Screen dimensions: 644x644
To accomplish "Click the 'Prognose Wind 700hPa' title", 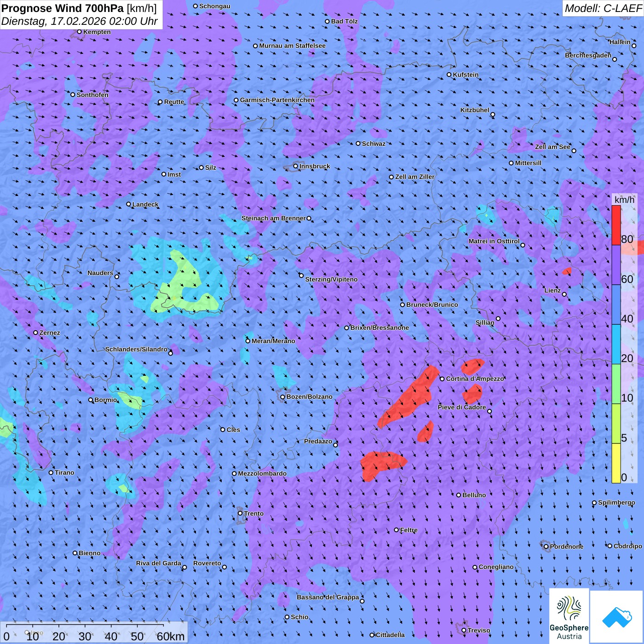I will point(63,8).
